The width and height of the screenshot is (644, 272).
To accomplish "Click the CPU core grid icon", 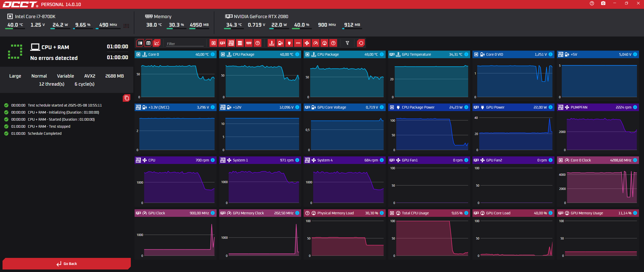I will click(126, 26).
